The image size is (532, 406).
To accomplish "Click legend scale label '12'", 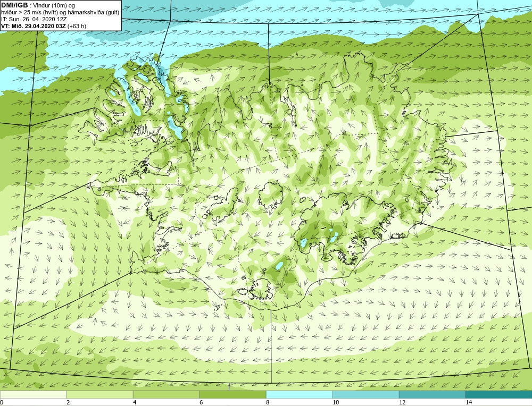I will (x=402, y=402).
